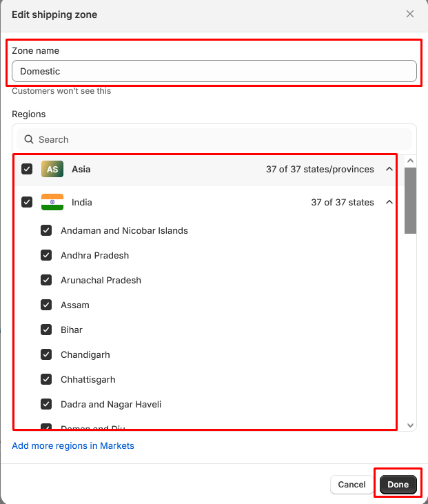Collapse the Asia region chevron
This screenshot has height=504, width=428.
click(x=389, y=169)
